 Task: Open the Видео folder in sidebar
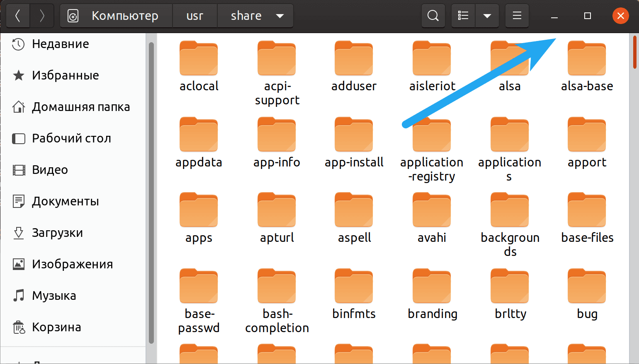[73, 170]
